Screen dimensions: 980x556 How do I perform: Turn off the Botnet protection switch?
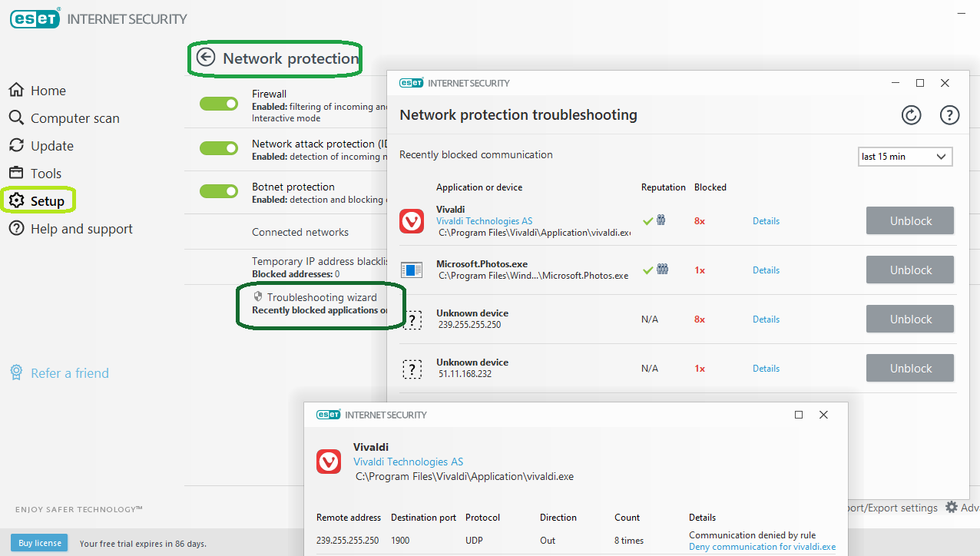[x=219, y=191]
